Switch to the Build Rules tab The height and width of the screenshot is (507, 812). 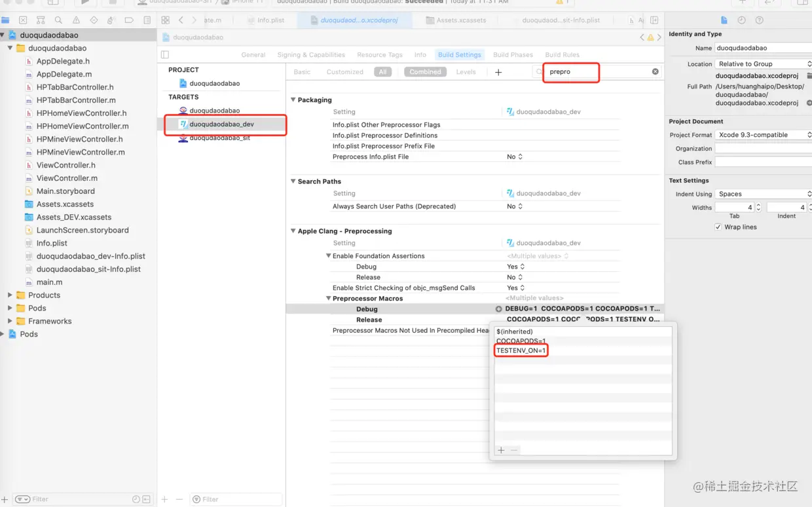tap(562, 55)
